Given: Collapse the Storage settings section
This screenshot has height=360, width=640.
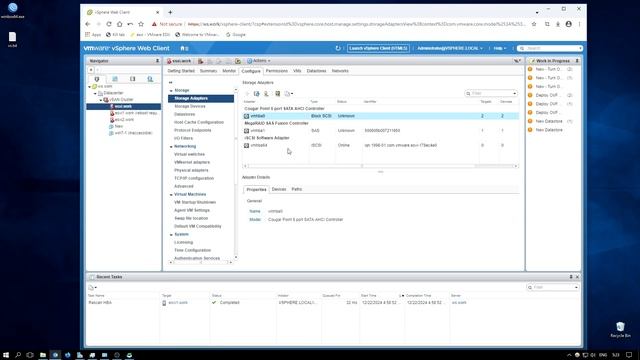Looking at the screenshot, I should coord(171,90).
